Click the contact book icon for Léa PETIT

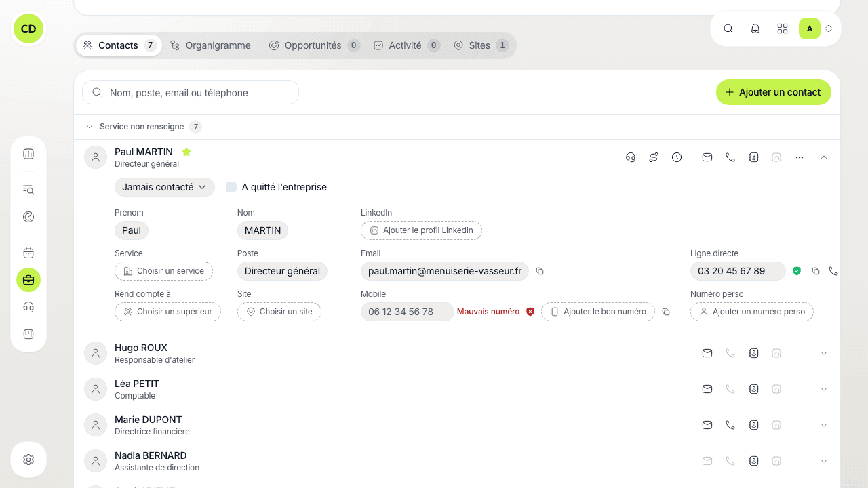tap(753, 389)
